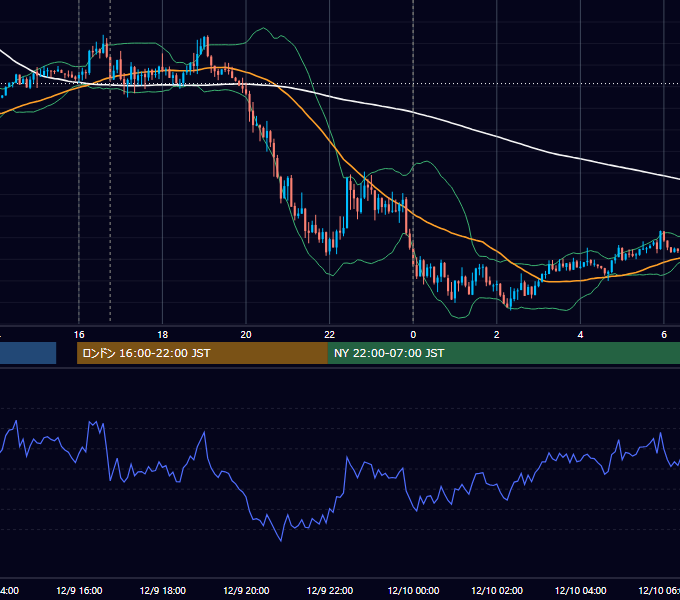Select the ロンドン 16:00-22:00 JST session bar
Image resolution: width=680 pixels, height=600 pixels.
[202, 353]
